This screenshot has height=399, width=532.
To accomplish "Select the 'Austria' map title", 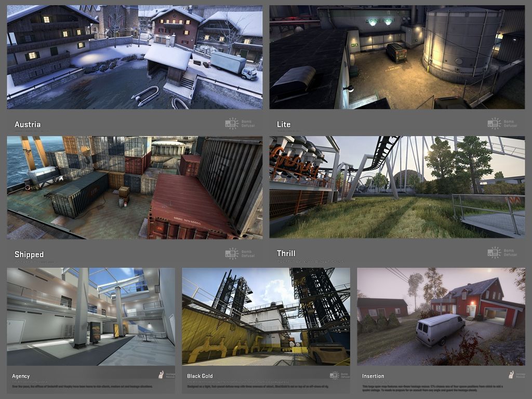I will click(28, 125).
